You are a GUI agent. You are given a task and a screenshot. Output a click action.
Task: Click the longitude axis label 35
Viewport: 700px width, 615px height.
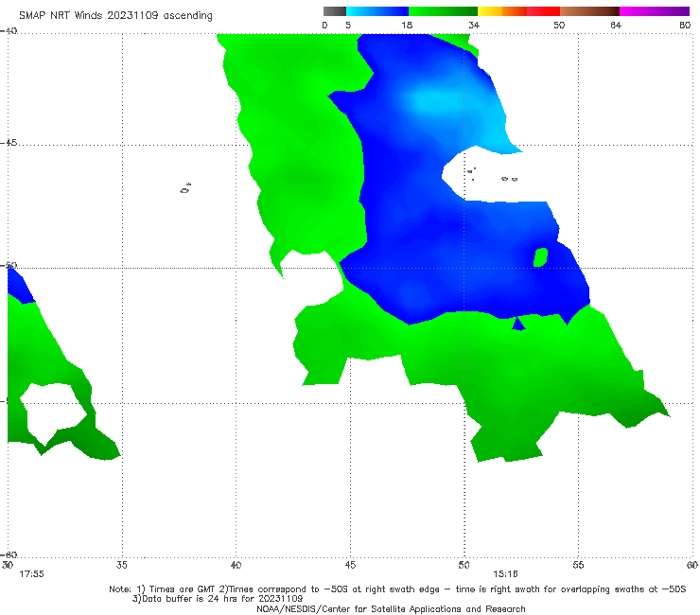tap(122, 565)
